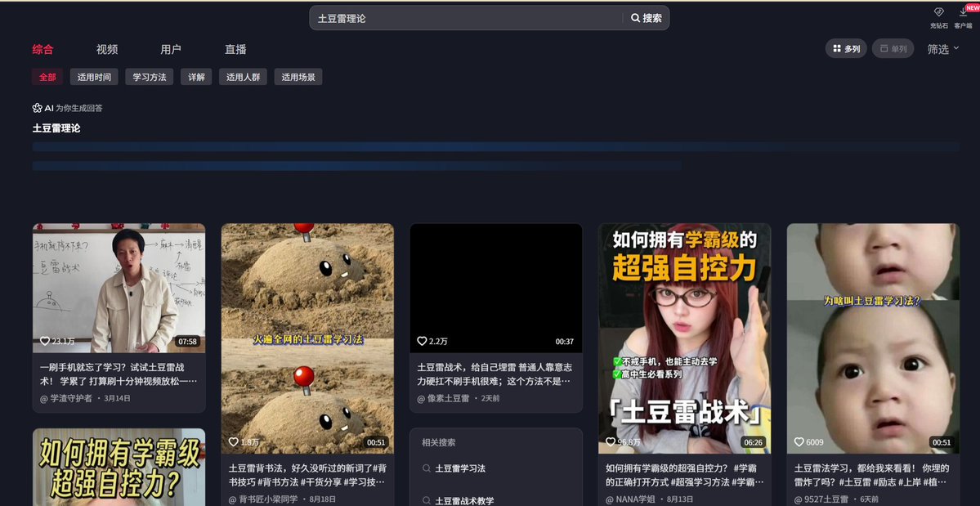Select the 适用场景 filter chip
This screenshot has height=506, width=980.
point(298,77)
